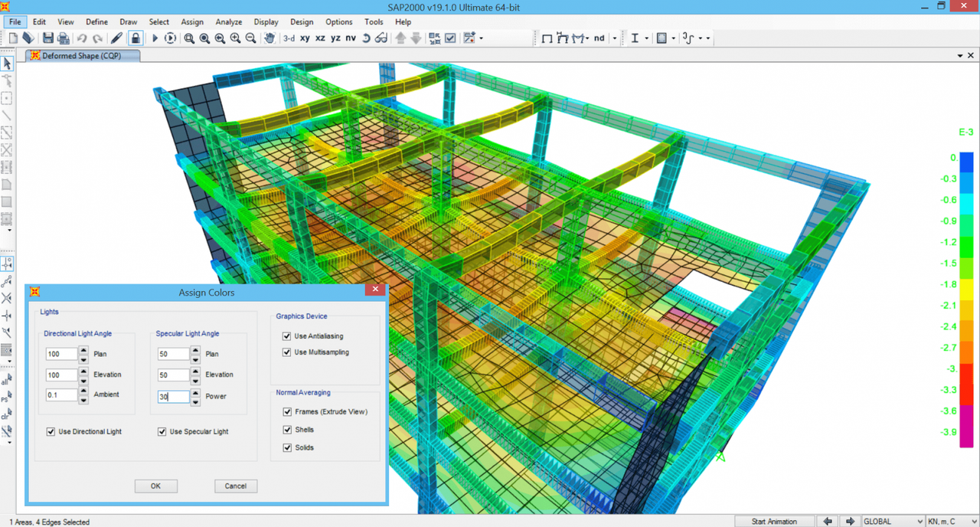Viewport: 980px width, 527px height.
Task: Open the Analyze menu
Action: 228,22
